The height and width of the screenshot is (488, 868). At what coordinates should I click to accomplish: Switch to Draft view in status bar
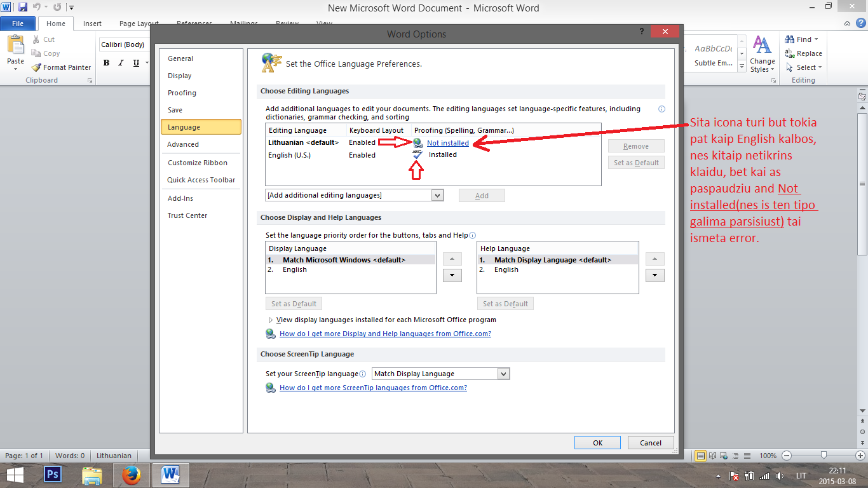[x=747, y=456]
